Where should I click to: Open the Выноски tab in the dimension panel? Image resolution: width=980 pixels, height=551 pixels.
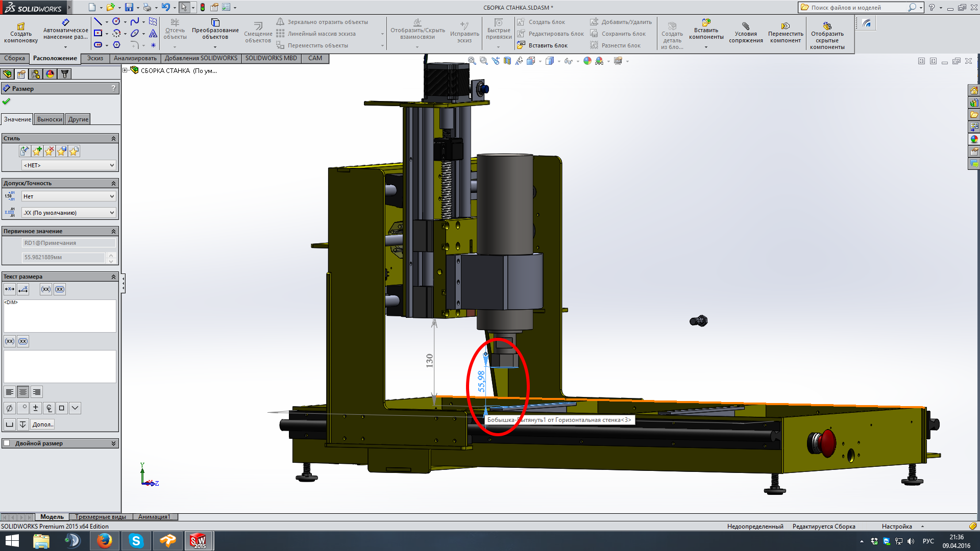coord(50,119)
